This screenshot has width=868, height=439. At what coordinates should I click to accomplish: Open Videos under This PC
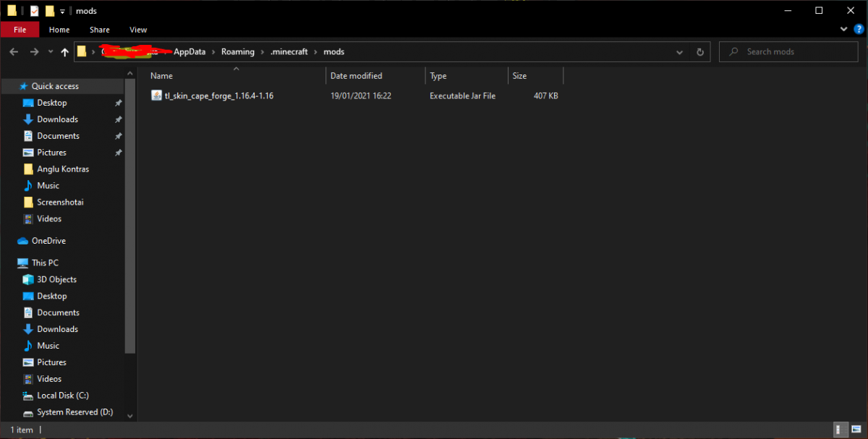coord(49,380)
